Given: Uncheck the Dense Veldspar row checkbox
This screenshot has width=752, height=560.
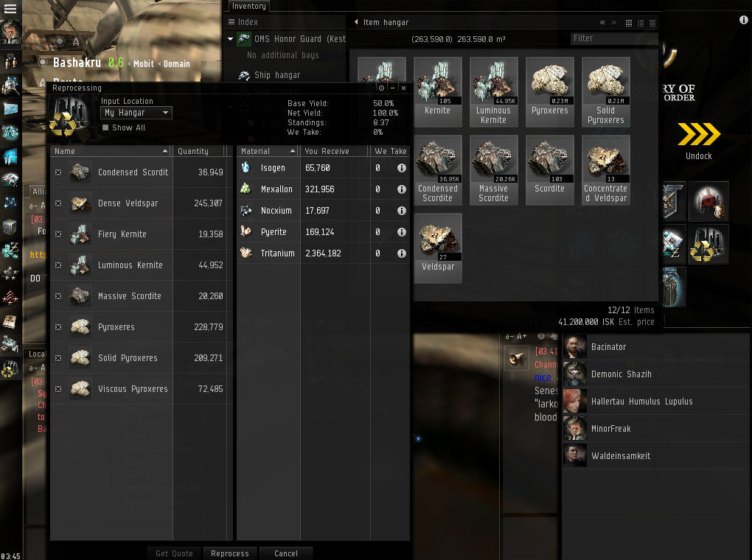Looking at the screenshot, I should point(58,203).
